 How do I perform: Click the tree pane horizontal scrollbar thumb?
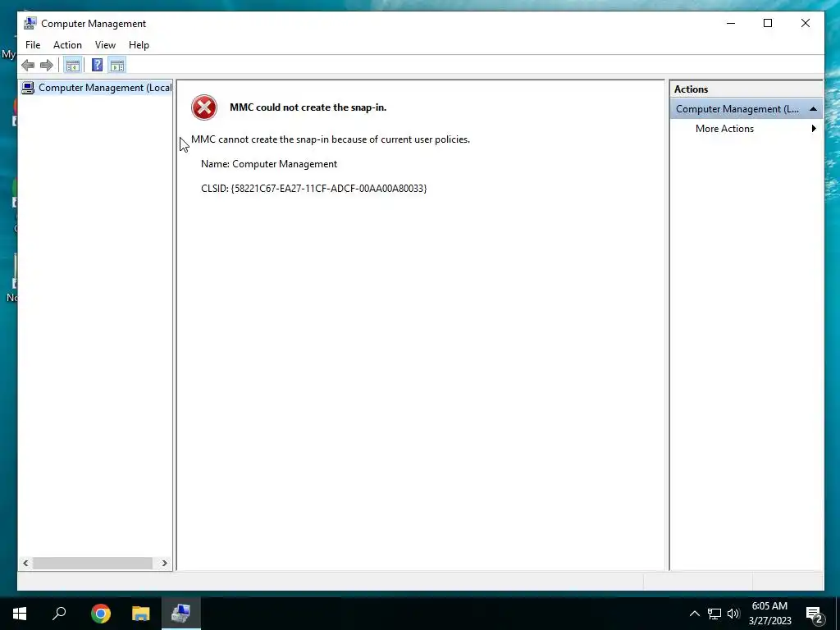point(93,563)
